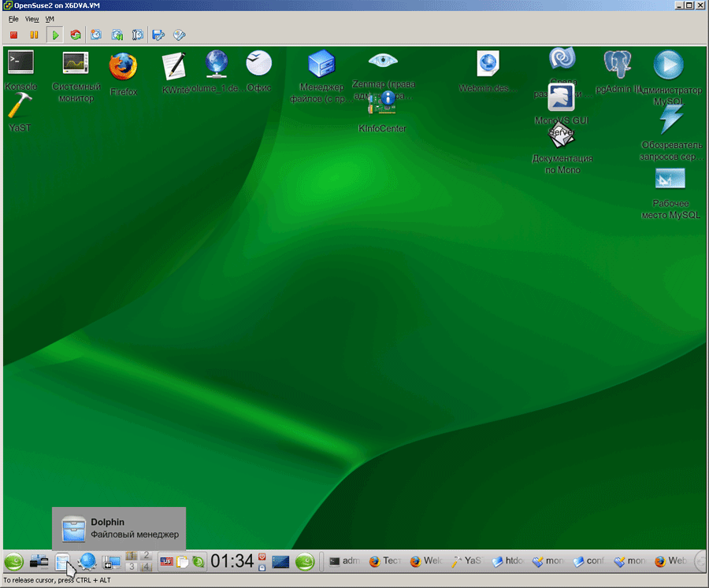This screenshot has width=709, height=588.
Task: Open the File menu
Action: click(x=13, y=19)
